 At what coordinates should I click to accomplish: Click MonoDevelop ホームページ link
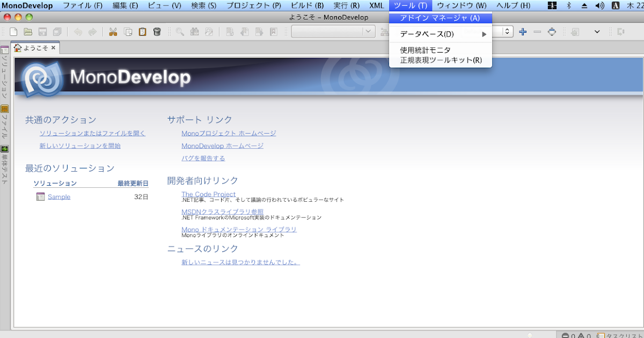(x=222, y=145)
